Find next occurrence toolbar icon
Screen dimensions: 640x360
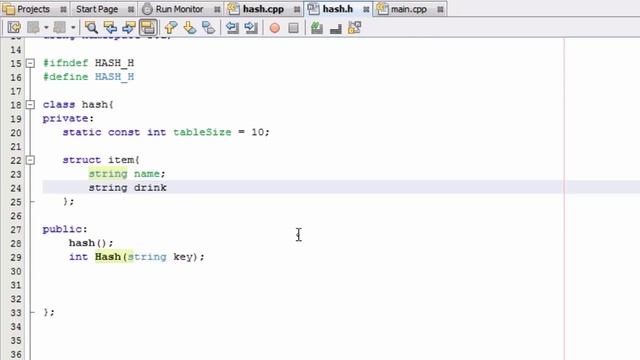click(129, 28)
